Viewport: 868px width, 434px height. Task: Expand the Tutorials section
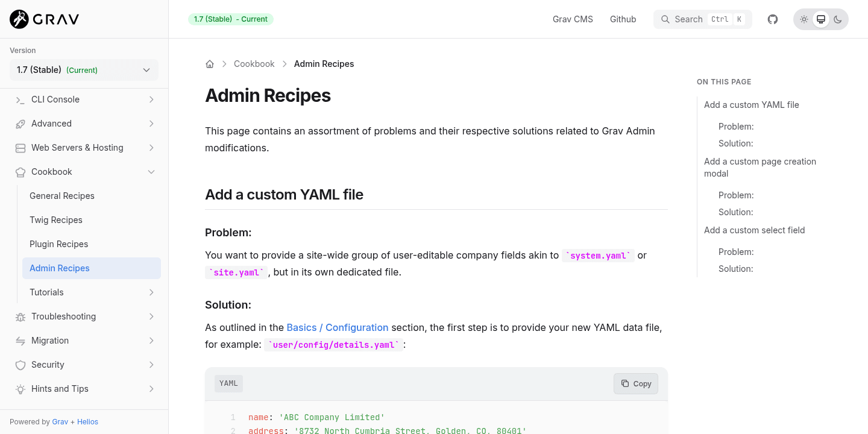click(151, 292)
